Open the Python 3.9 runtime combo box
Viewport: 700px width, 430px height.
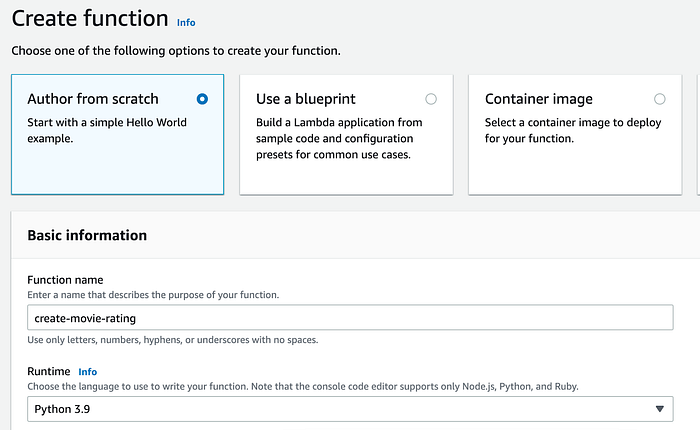point(340,409)
